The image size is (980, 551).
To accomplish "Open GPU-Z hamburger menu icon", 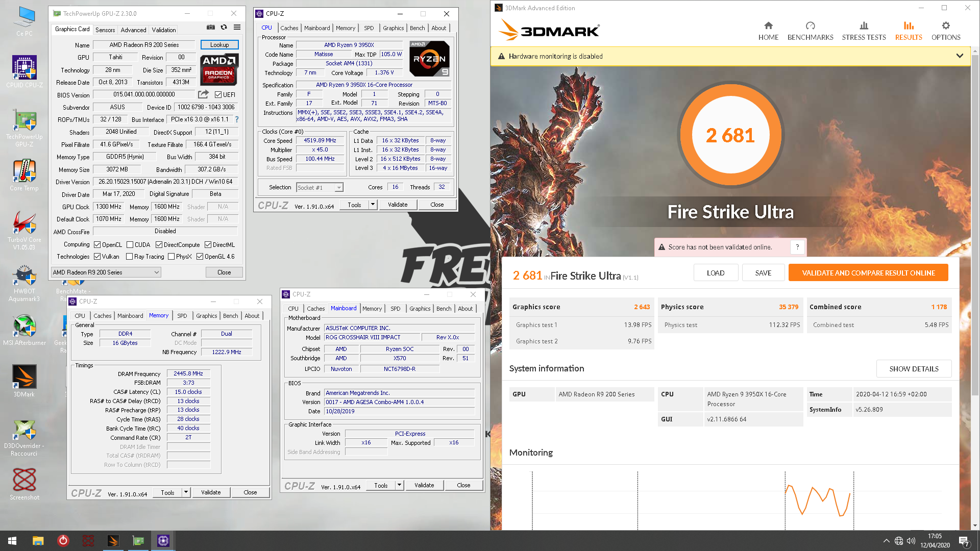I will pos(237,27).
